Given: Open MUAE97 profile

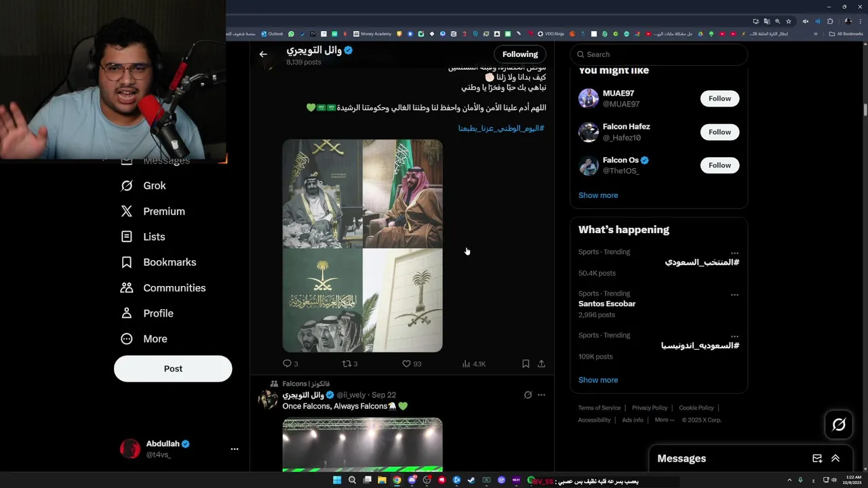Looking at the screenshot, I should tap(618, 94).
